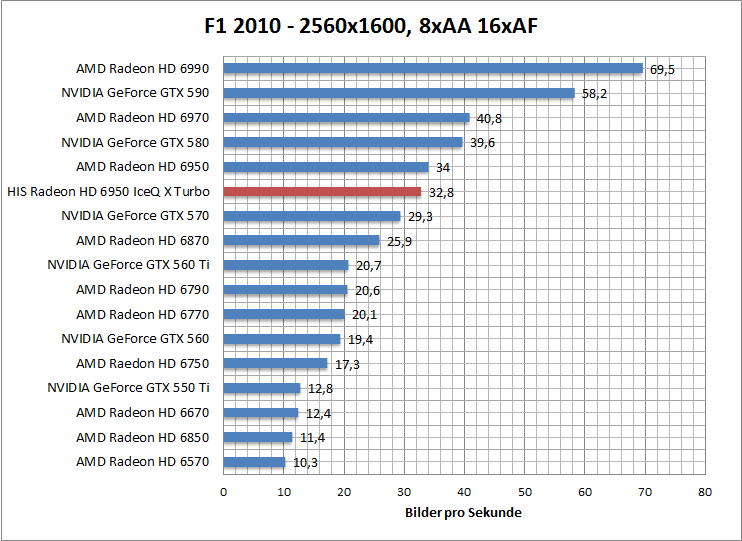Select the 'NVIDIA GeForce GTX 590' label

[135, 93]
